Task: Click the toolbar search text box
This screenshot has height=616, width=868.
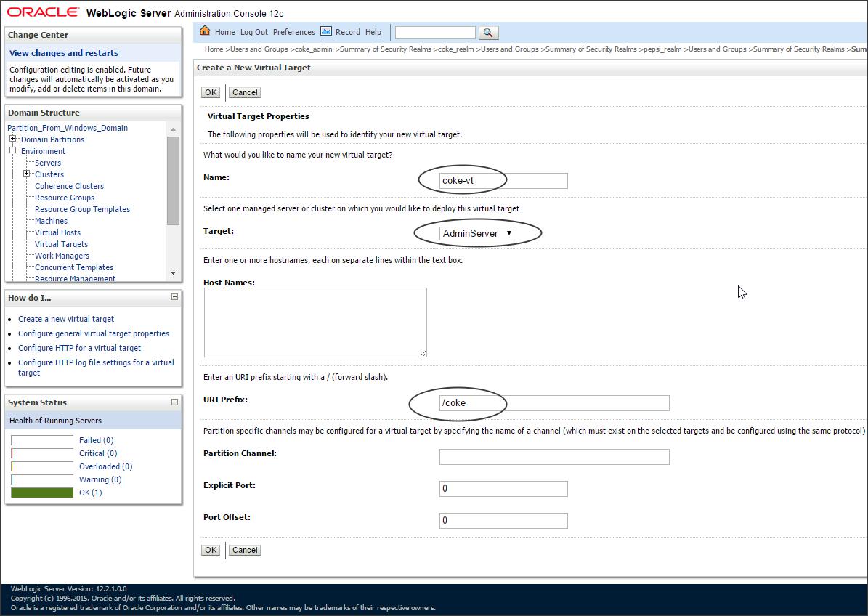Action: 435,33
